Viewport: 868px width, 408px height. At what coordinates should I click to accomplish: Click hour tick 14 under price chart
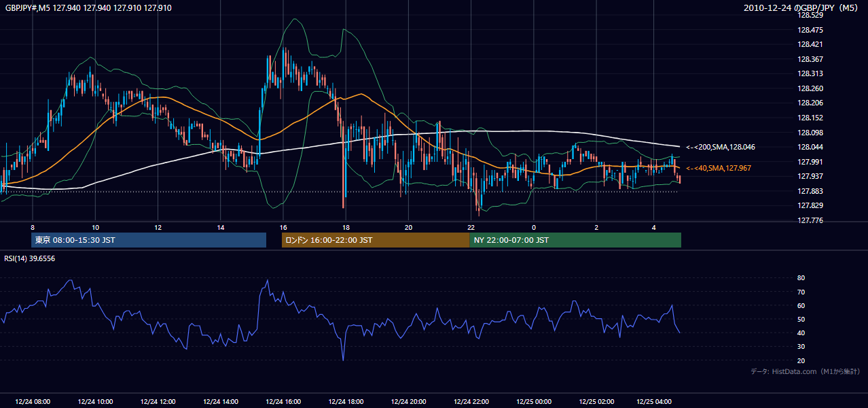(x=221, y=227)
